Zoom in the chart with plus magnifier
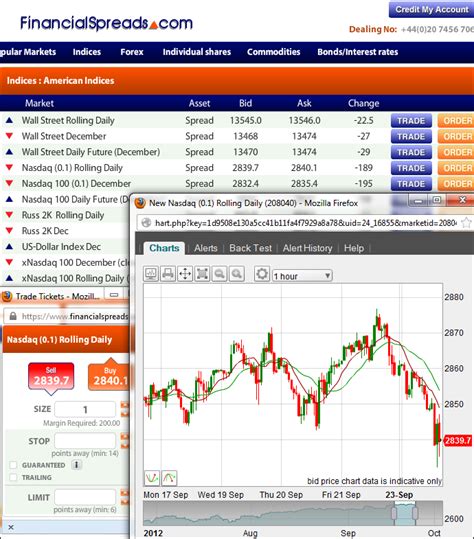 click(x=236, y=274)
